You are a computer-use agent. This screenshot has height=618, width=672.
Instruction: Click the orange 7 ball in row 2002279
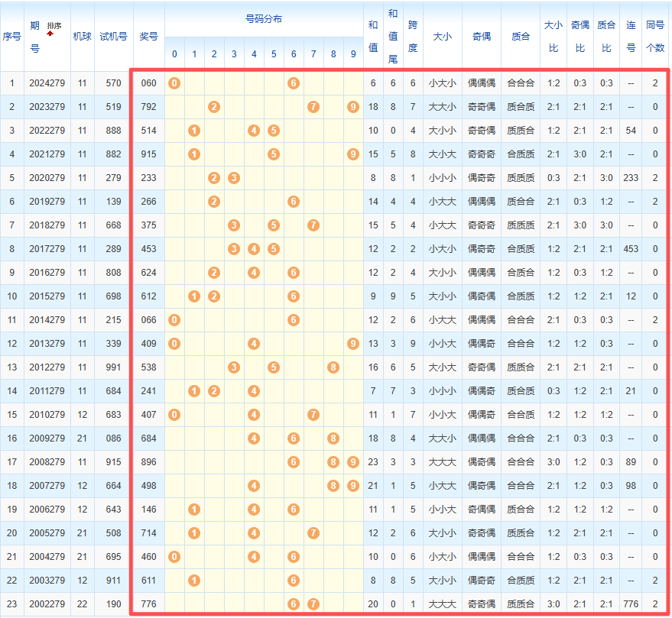313,603
